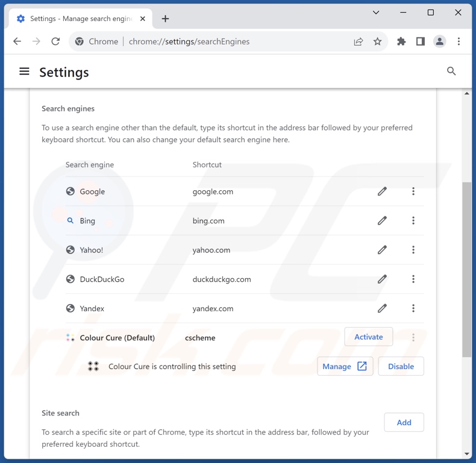The image size is (476, 463).
Task: Select the Yahoo! search engine name
Action: click(92, 250)
